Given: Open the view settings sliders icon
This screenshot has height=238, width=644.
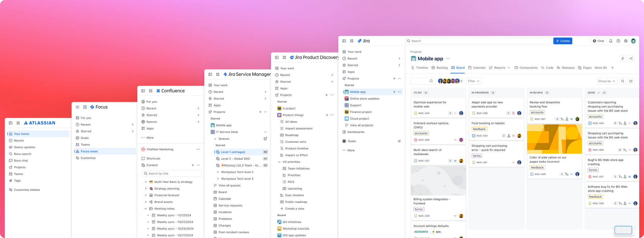Looking at the screenshot, I should tap(623, 81).
